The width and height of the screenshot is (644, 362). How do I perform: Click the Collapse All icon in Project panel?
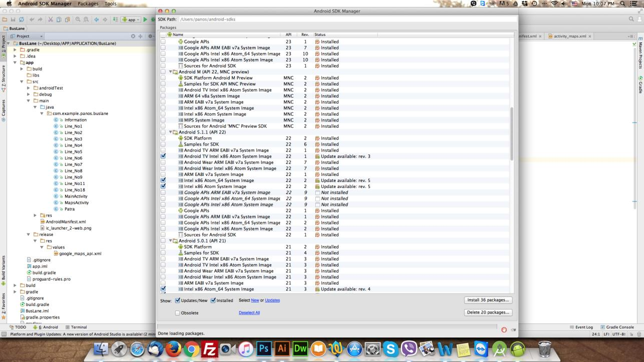tap(141, 36)
